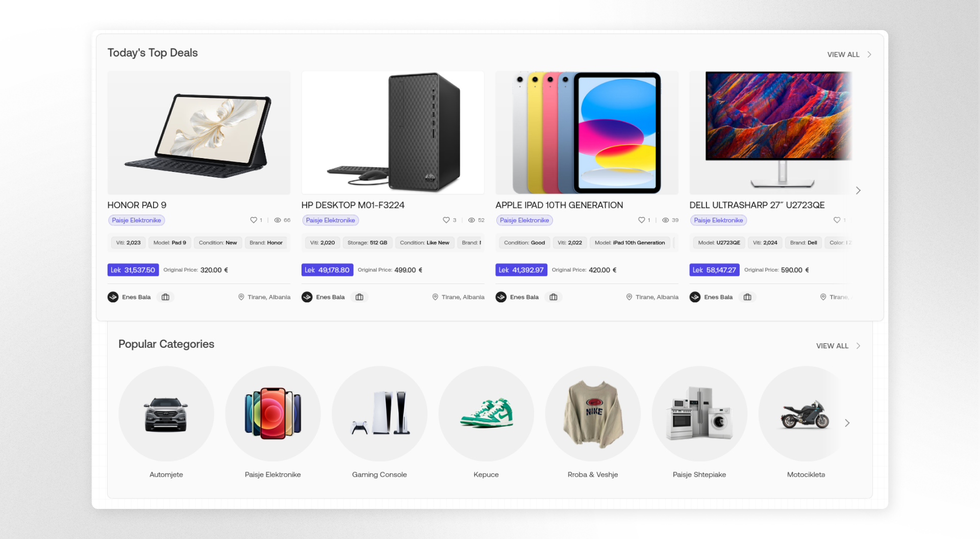Click briefcase icon beside Enes Bala on Honor Pad
This screenshot has height=539, width=980.
[165, 297]
